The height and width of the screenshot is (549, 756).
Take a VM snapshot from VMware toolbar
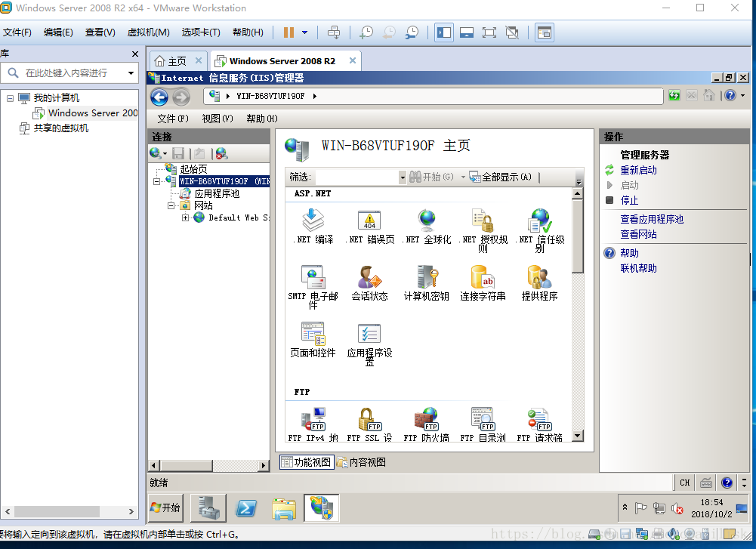click(366, 32)
